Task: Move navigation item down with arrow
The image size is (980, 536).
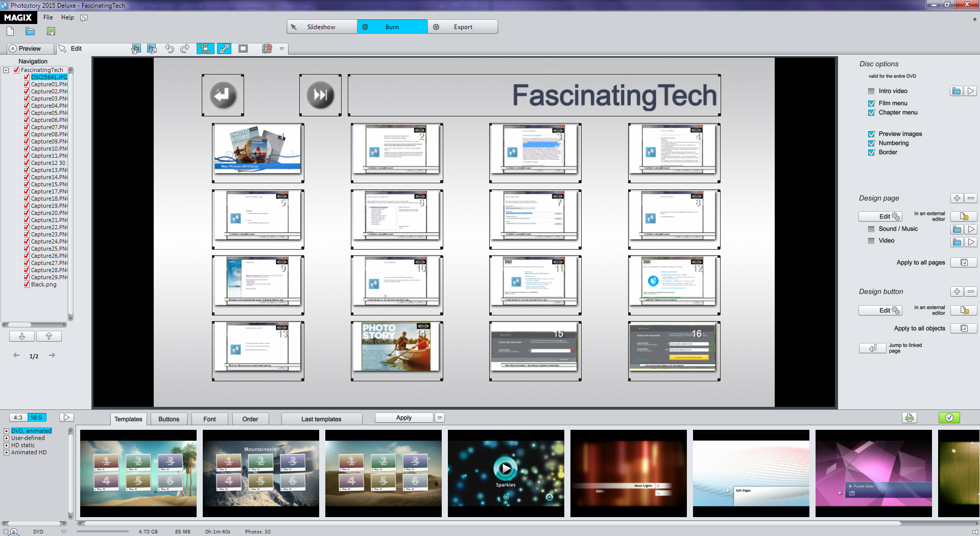Action: point(22,336)
